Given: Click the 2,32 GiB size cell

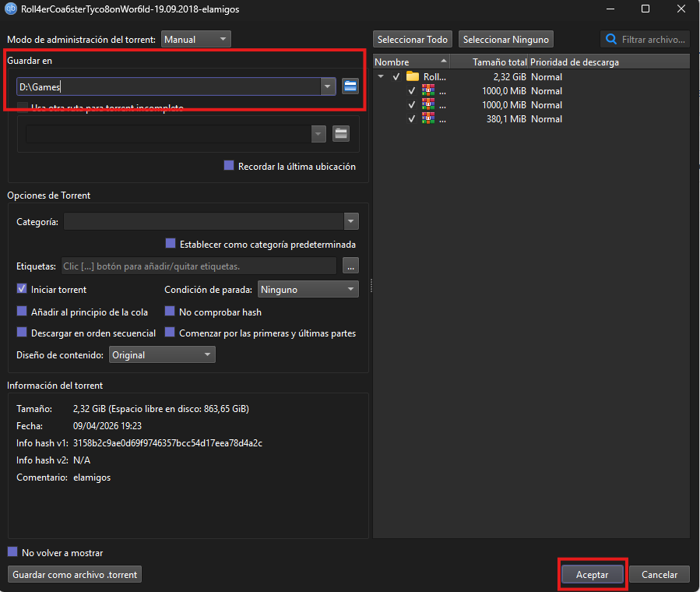Looking at the screenshot, I should click(x=509, y=77).
